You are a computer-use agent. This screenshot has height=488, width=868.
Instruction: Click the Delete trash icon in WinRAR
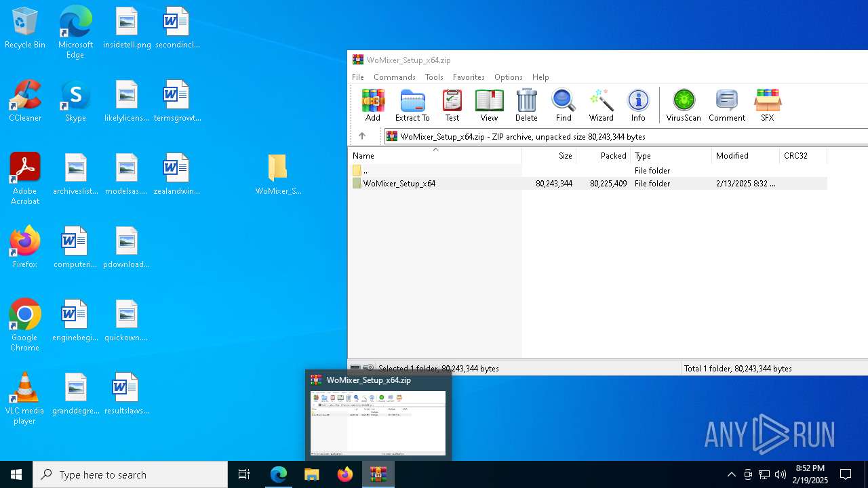[x=526, y=105]
